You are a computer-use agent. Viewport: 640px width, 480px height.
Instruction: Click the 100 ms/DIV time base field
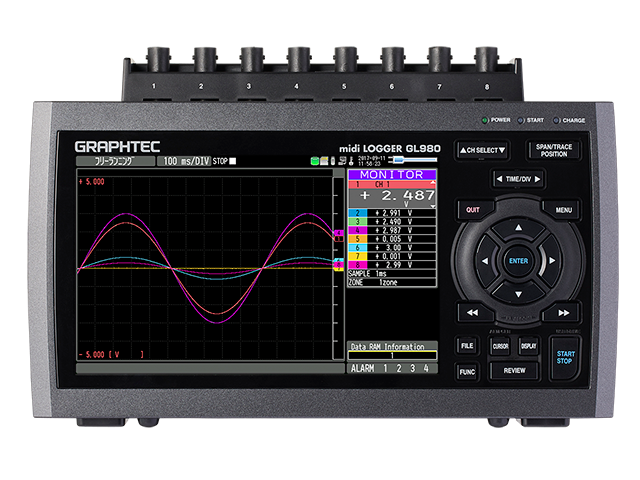(x=184, y=161)
